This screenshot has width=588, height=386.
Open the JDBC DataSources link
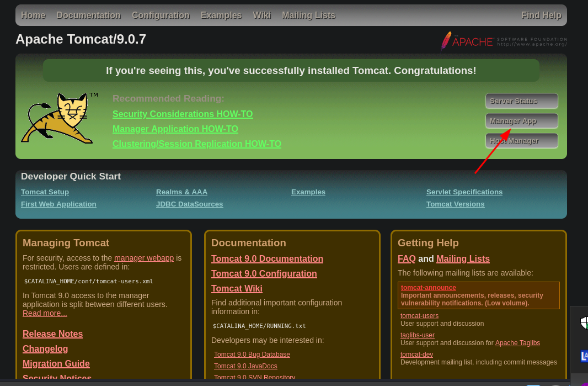click(189, 204)
